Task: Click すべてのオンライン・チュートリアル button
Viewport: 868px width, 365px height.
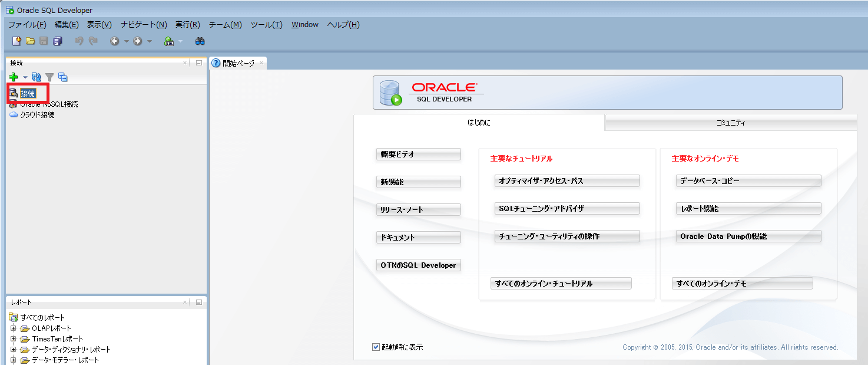Action: pyautogui.click(x=561, y=283)
